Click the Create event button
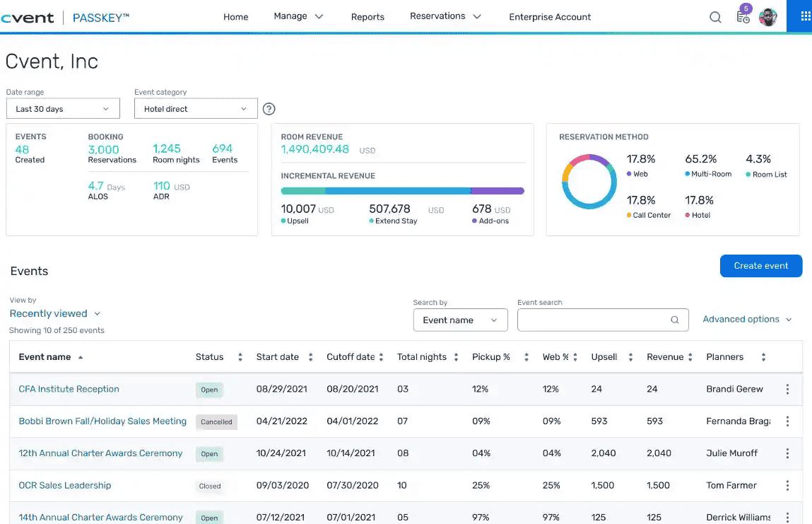Image resolution: width=812 pixels, height=524 pixels. 760,266
